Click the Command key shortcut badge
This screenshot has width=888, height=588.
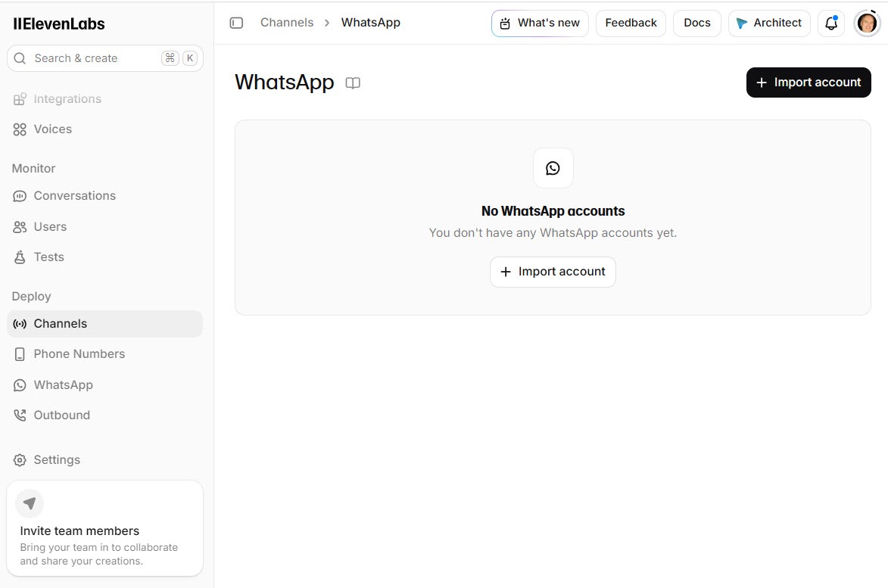(x=170, y=58)
